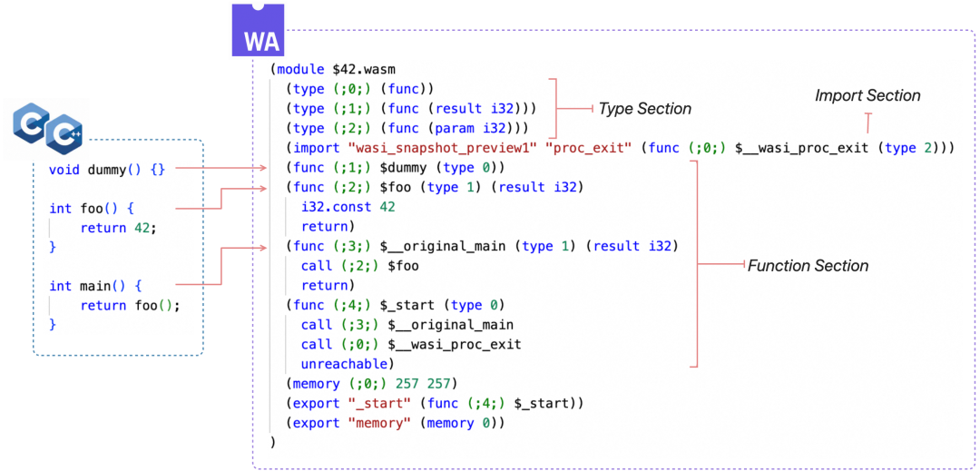Select the export "_start" line
The image size is (980, 471).
[x=435, y=404]
